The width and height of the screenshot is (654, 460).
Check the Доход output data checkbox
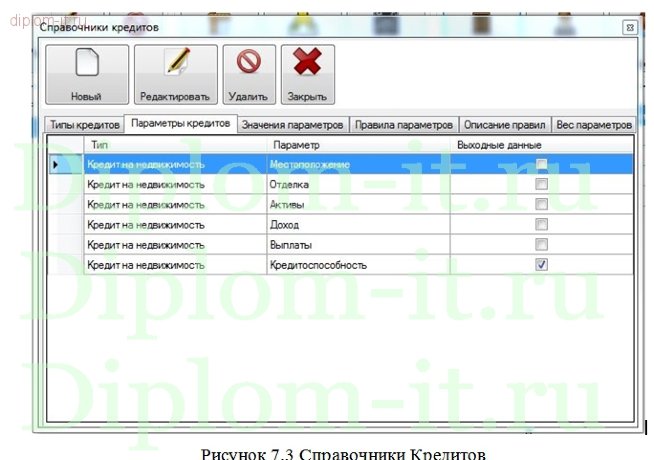click(542, 225)
